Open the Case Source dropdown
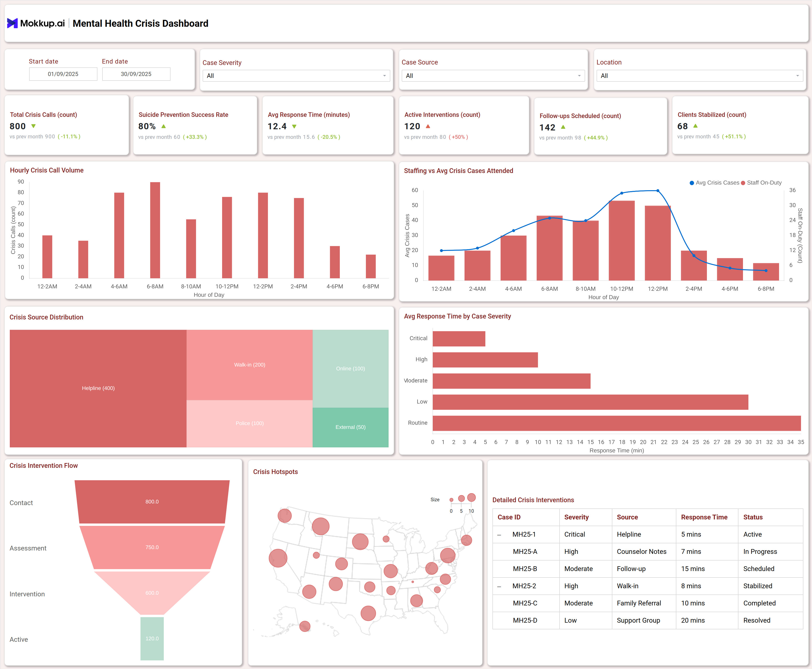 (x=493, y=76)
